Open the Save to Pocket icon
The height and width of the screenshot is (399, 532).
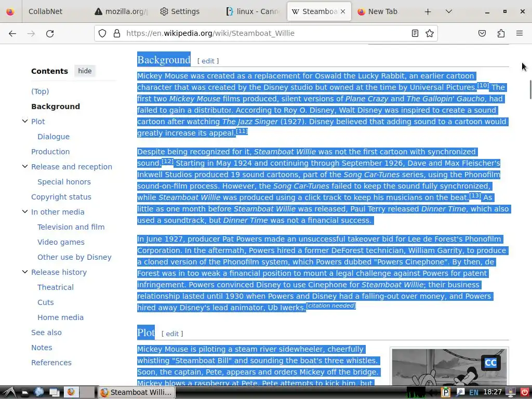click(x=482, y=33)
